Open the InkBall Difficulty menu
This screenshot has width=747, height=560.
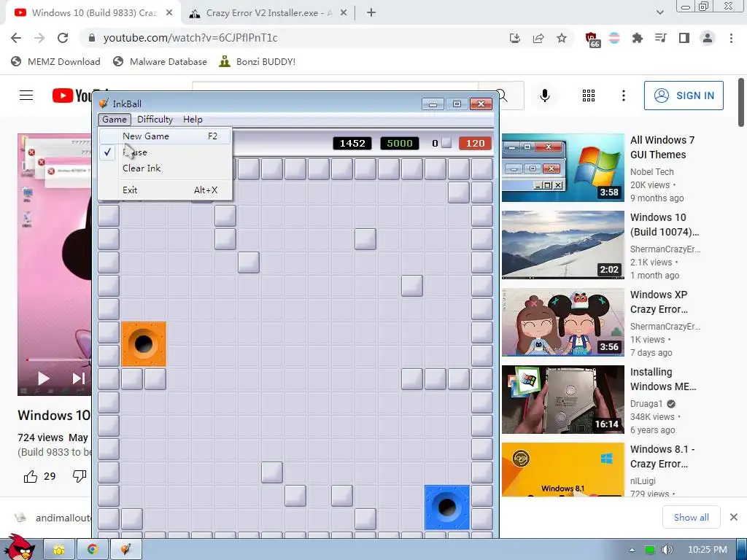(155, 119)
